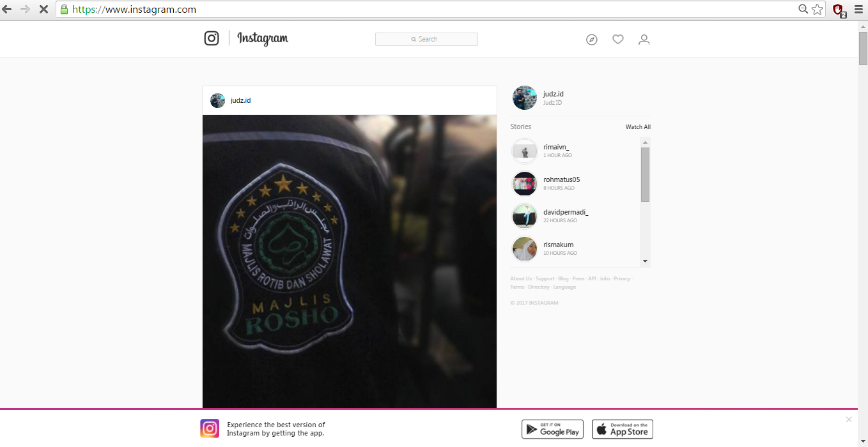The width and height of the screenshot is (868, 447).
Task: Click the '1 HOUR AGO' timestamp
Action: coord(558,156)
